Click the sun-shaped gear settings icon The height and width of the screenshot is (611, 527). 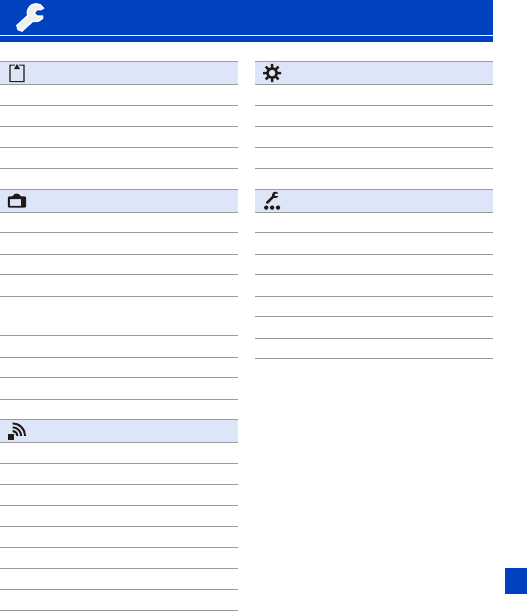coord(272,73)
